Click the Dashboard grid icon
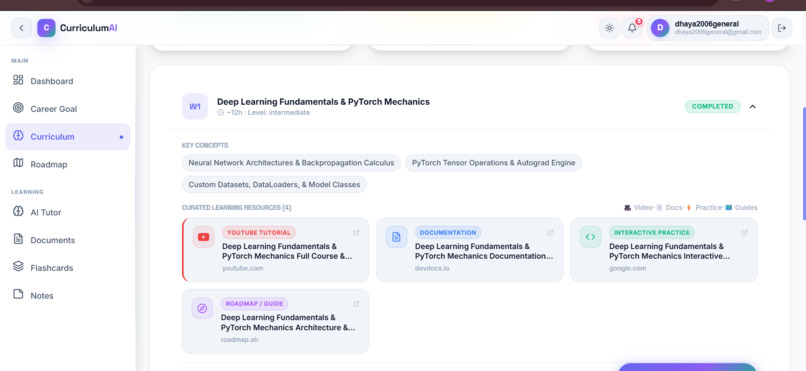 coord(18,80)
